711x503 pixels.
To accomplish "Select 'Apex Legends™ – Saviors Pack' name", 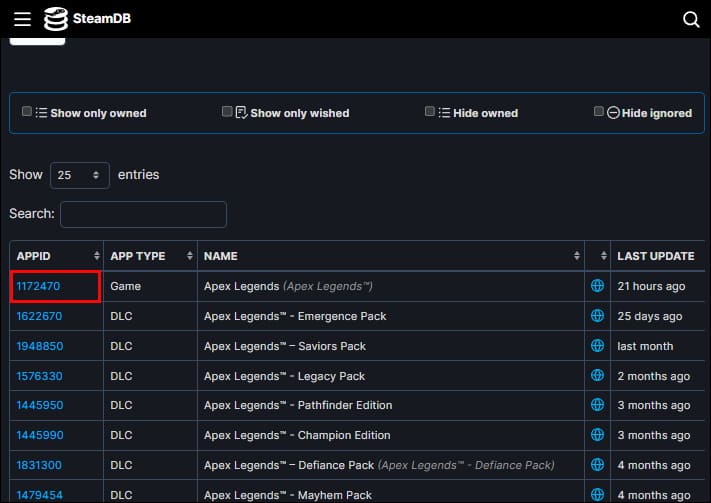I will pyautogui.click(x=285, y=346).
